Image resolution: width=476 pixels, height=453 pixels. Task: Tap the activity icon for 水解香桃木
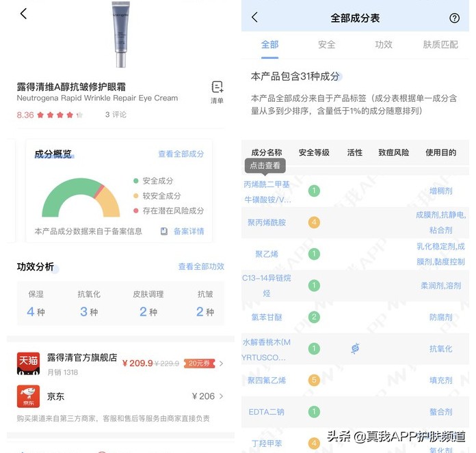tap(355, 348)
